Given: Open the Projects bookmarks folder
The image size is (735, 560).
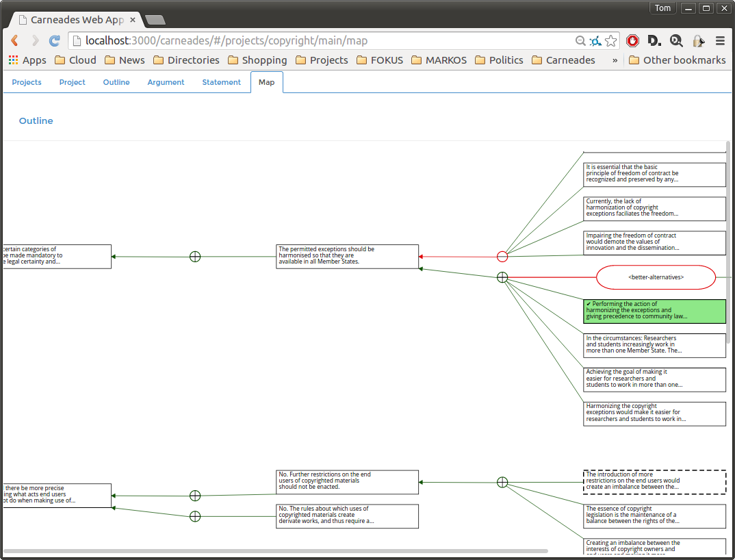Looking at the screenshot, I should coord(322,60).
